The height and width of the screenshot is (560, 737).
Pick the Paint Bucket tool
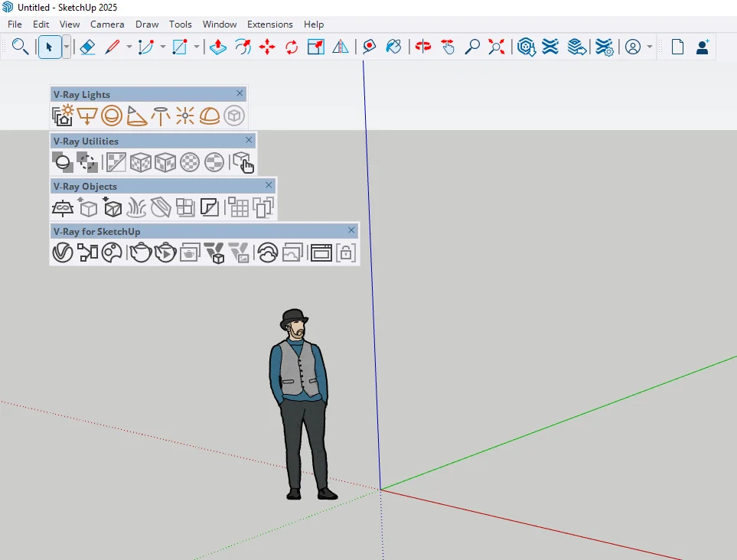point(393,47)
